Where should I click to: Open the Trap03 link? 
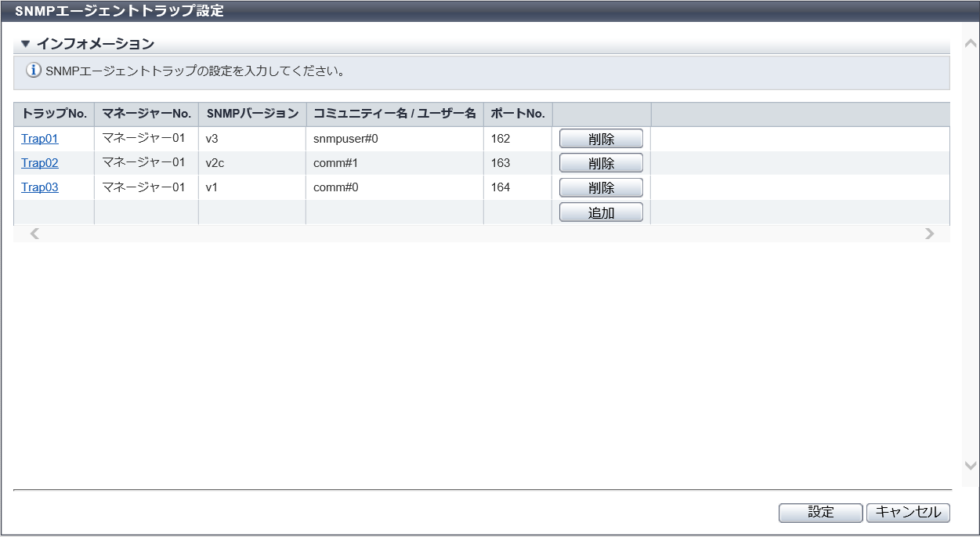tap(40, 187)
